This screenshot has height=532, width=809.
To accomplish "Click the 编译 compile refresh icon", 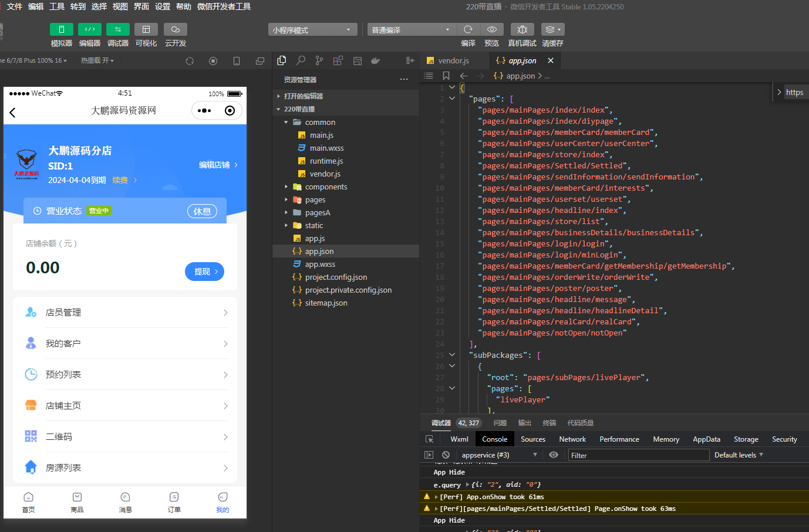I will pos(468,29).
